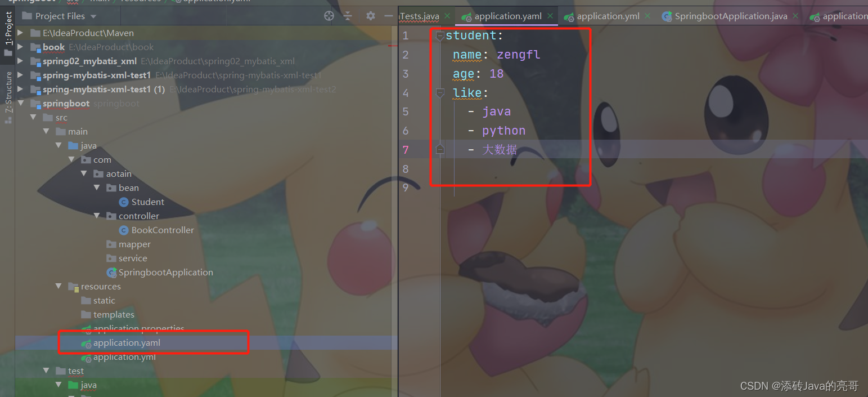Click the '- java' list entry in editor
Viewport: 868px width, 397px height.
coord(489,111)
